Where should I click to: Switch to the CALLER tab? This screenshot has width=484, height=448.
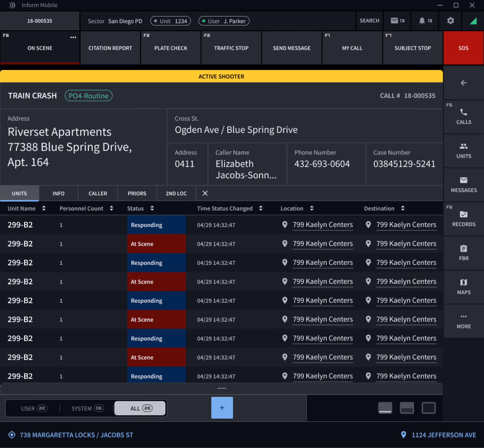pos(98,193)
